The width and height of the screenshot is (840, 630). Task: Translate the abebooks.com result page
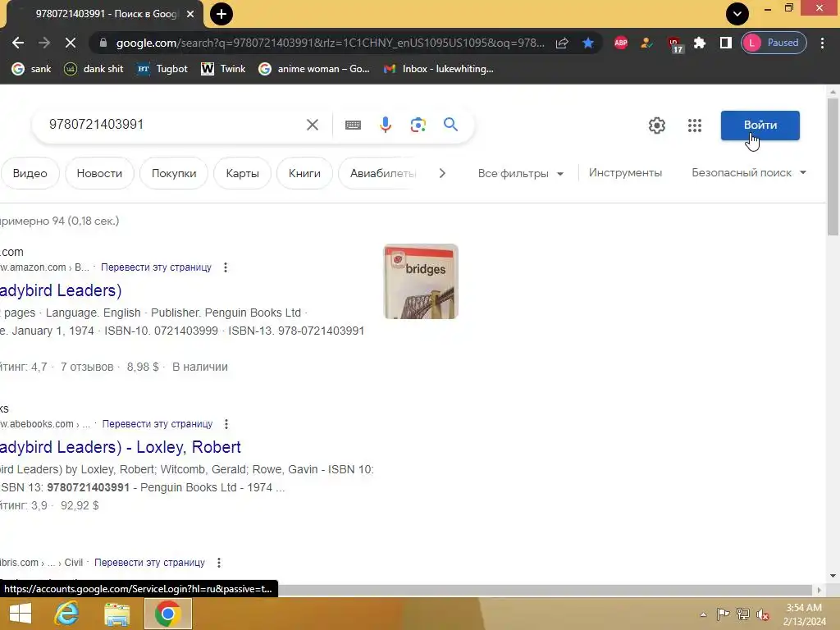157,424
